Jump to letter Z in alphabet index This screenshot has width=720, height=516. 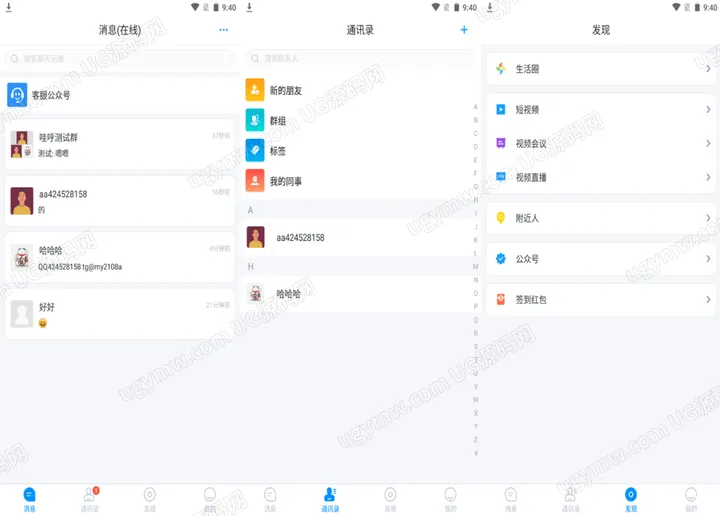476,440
